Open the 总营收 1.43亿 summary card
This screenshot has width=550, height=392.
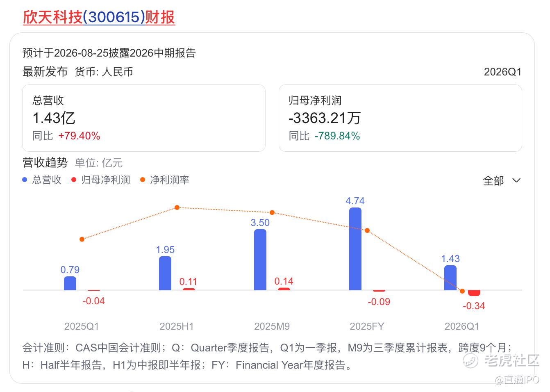144,118
